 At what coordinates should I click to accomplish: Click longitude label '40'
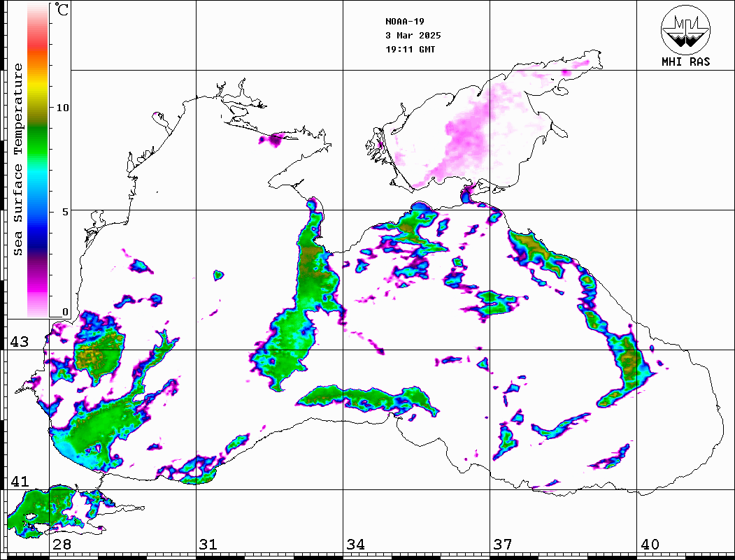(650, 545)
